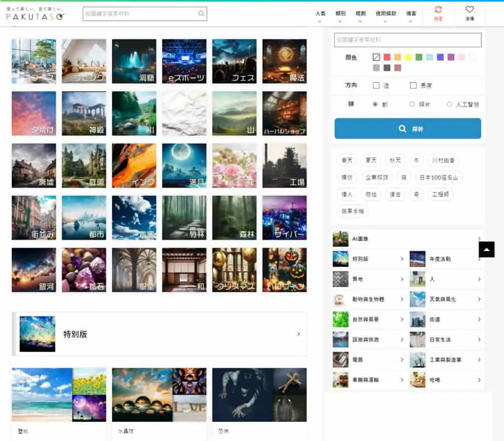This screenshot has height=441, width=504.
Task: Click the chevron beside AI圖像 category
Action: click(479, 239)
